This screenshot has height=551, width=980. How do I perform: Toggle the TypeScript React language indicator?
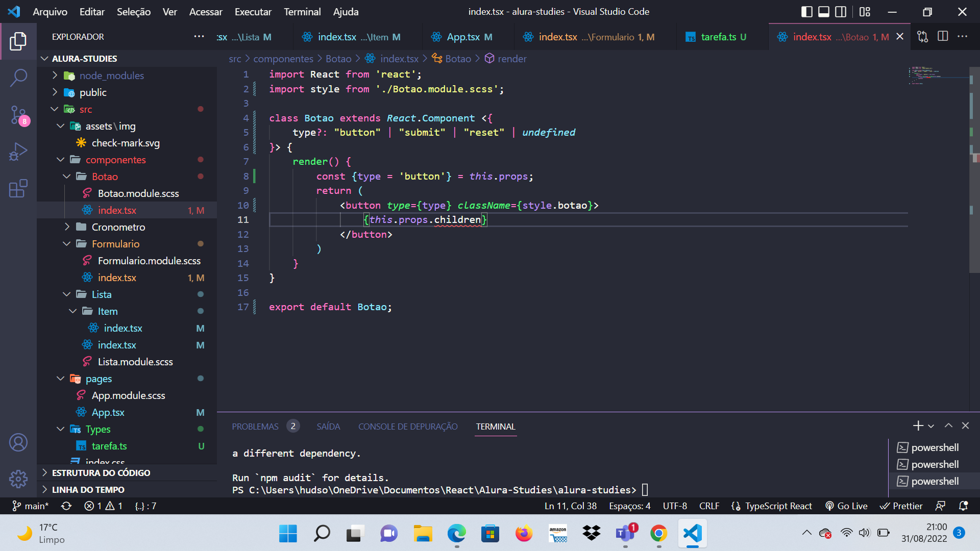pyautogui.click(x=778, y=505)
